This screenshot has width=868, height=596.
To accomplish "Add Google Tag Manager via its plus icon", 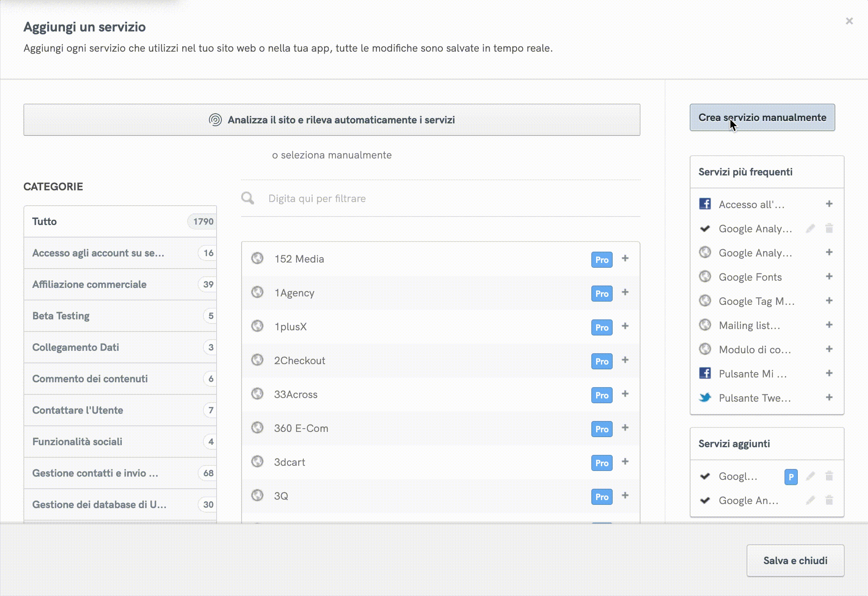I will [829, 300].
